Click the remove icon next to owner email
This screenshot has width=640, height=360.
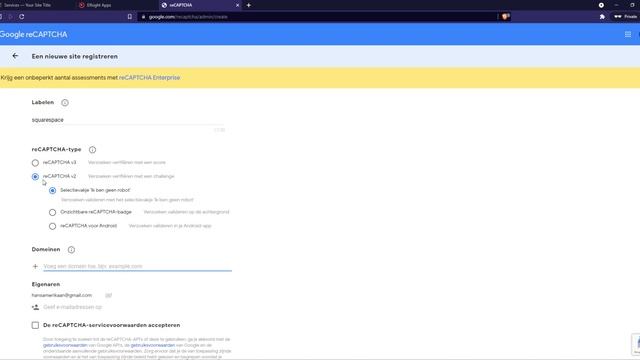(x=108, y=295)
